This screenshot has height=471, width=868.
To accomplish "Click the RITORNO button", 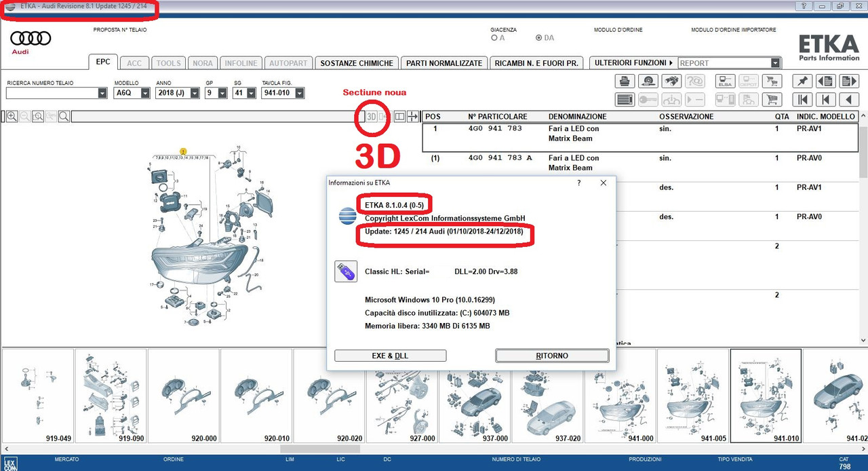I will [552, 356].
